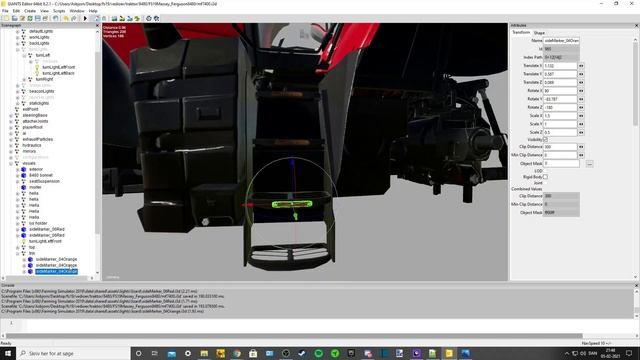
Task: Click the black Play arrow icon
Action: 85,18
